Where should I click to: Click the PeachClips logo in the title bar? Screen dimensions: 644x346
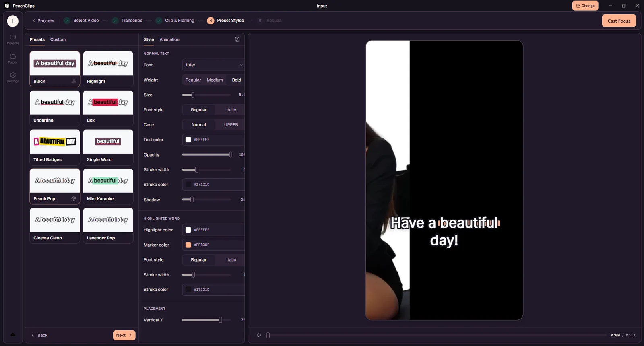pyautogui.click(x=7, y=6)
